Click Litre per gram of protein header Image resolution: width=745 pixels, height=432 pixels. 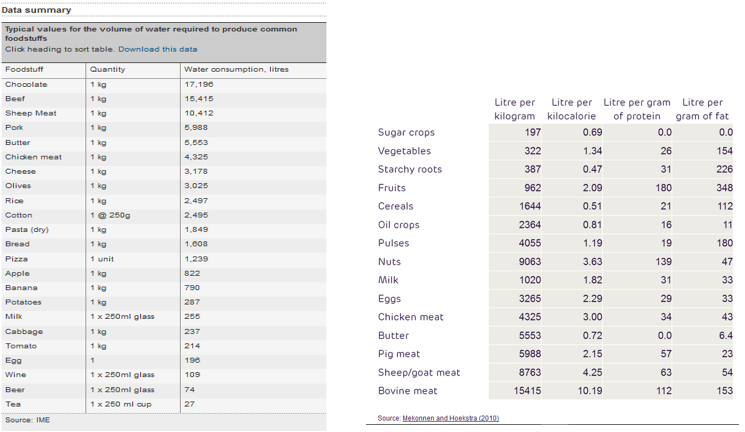(637, 109)
